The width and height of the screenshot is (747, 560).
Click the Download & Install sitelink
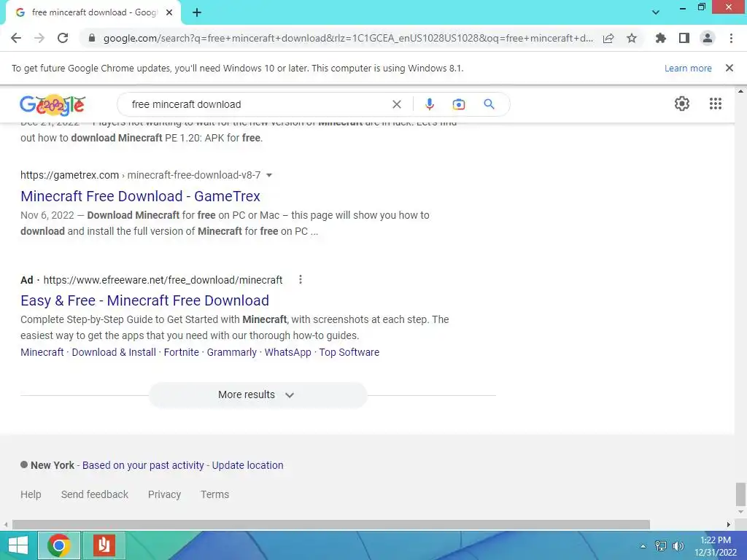[114, 352]
